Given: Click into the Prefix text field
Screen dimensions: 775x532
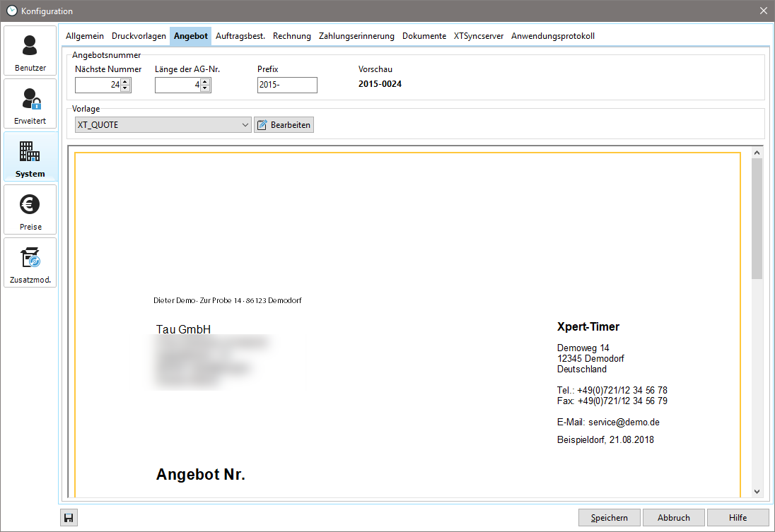Looking at the screenshot, I should pyautogui.click(x=287, y=85).
